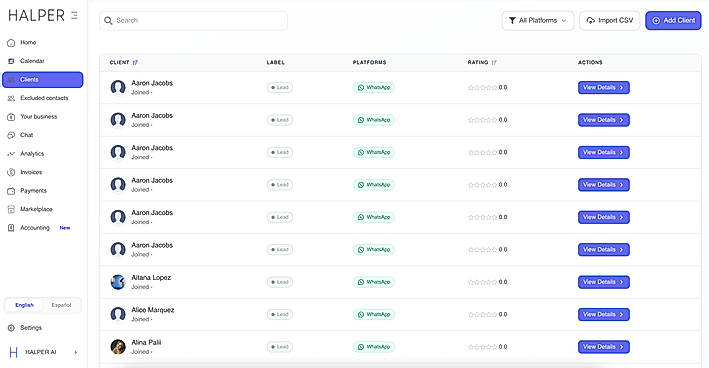This screenshot has width=709, height=368.
Task: Click the "New" badge next to Accounting
Action: coord(65,228)
